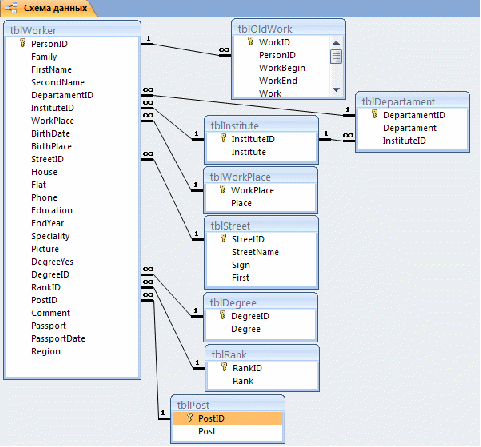Click the tblDepartament table header
481x447 pixels.
pyautogui.click(x=412, y=101)
